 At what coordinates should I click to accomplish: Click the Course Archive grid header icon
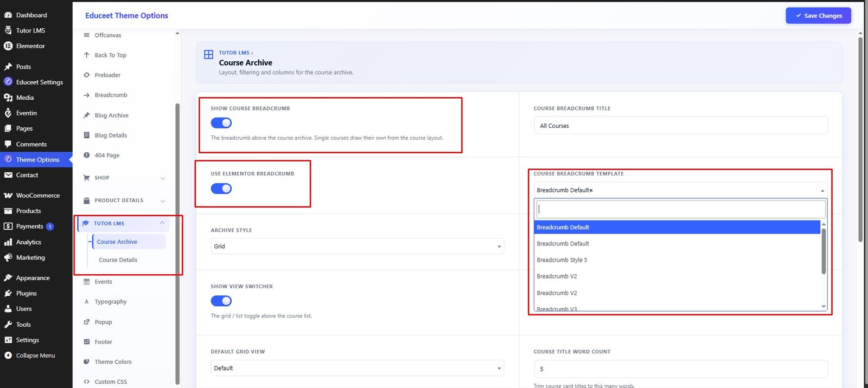[208, 54]
